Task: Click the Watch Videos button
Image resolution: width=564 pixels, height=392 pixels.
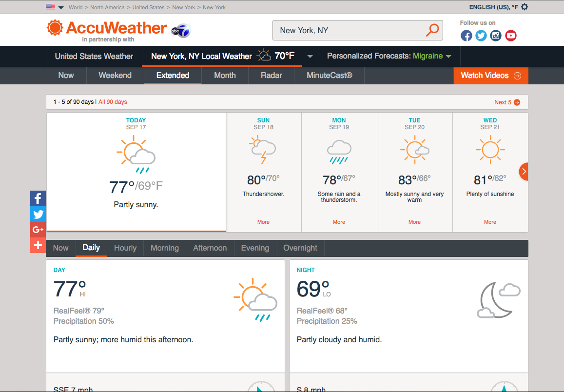Action: pyautogui.click(x=490, y=76)
